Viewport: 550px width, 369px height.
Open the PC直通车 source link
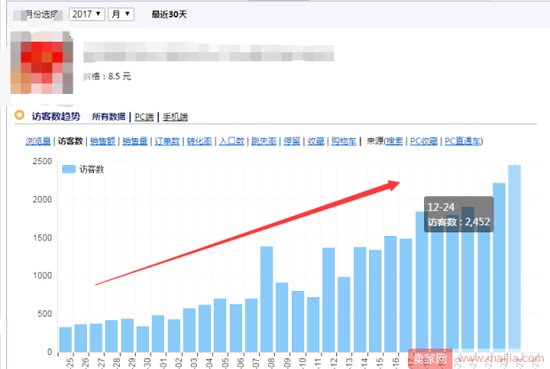coord(463,141)
